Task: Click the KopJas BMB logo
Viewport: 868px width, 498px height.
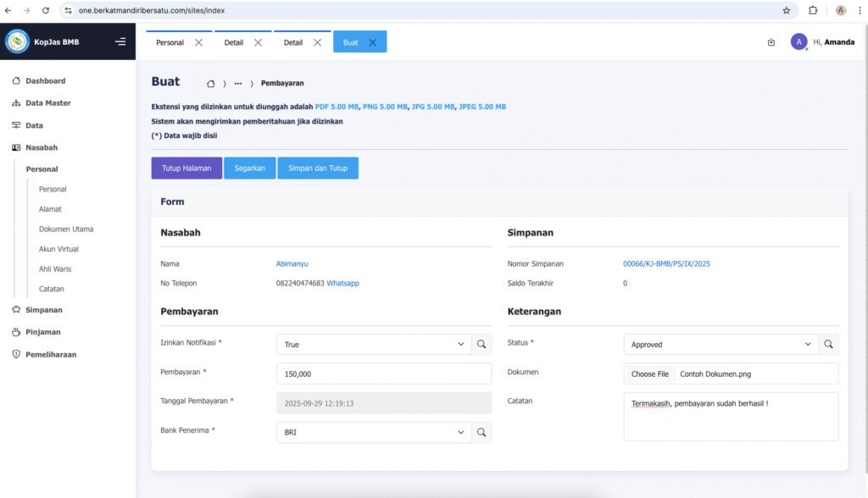Action: pos(17,41)
